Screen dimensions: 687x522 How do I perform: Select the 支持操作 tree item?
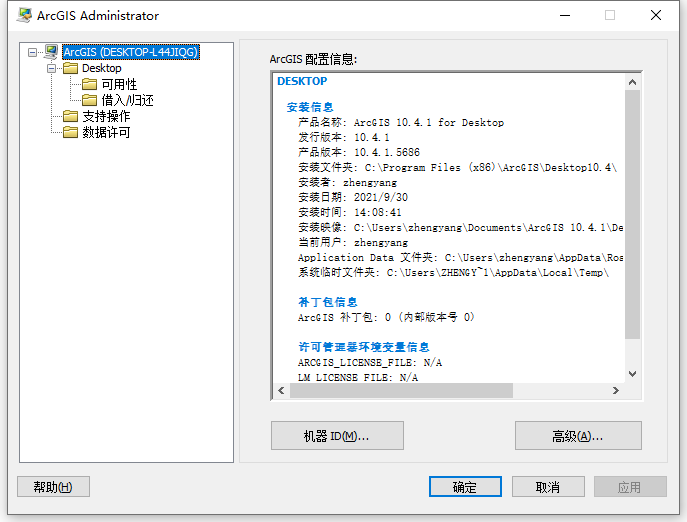tap(106, 116)
